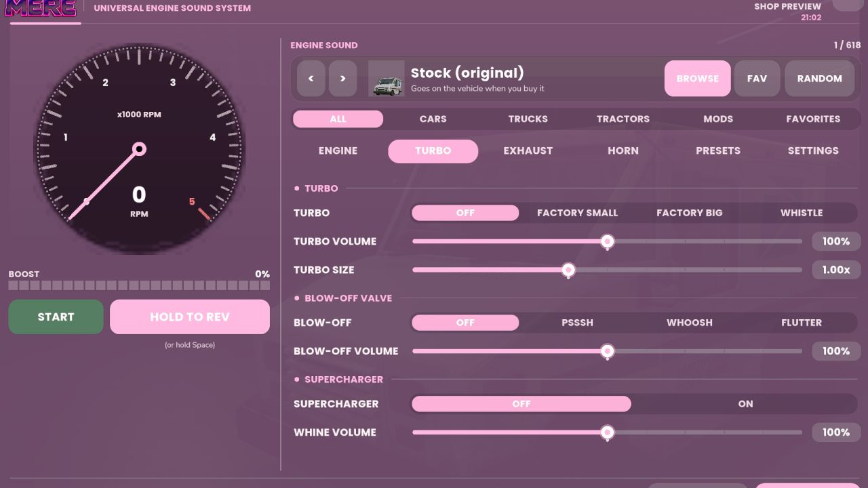Open the Browse sound list
Viewport: 868px width, 488px height.
697,79
